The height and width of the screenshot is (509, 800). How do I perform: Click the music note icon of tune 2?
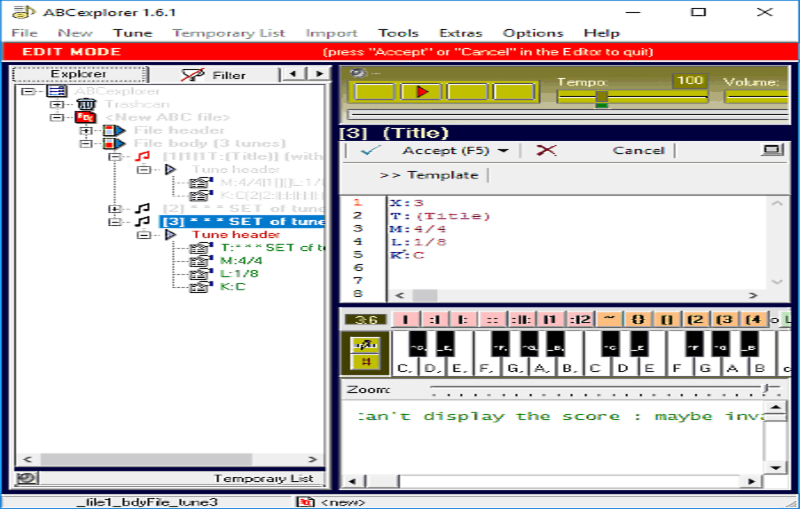coord(142,209)
